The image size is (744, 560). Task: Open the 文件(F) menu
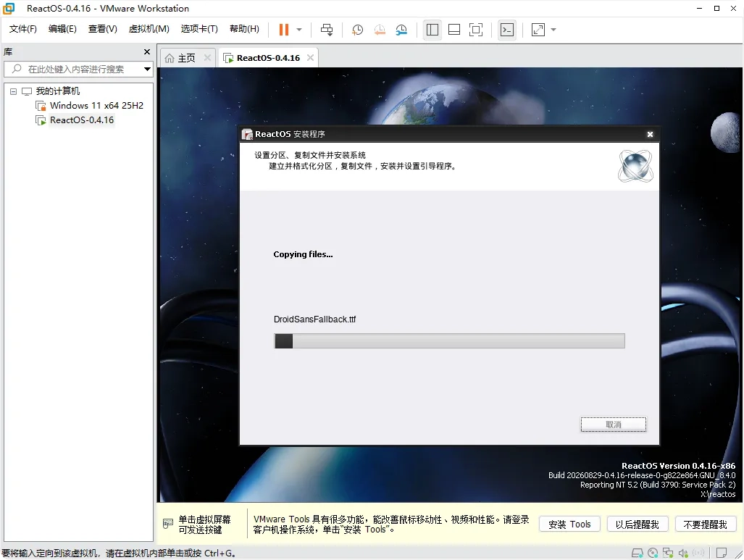point(22,29)
